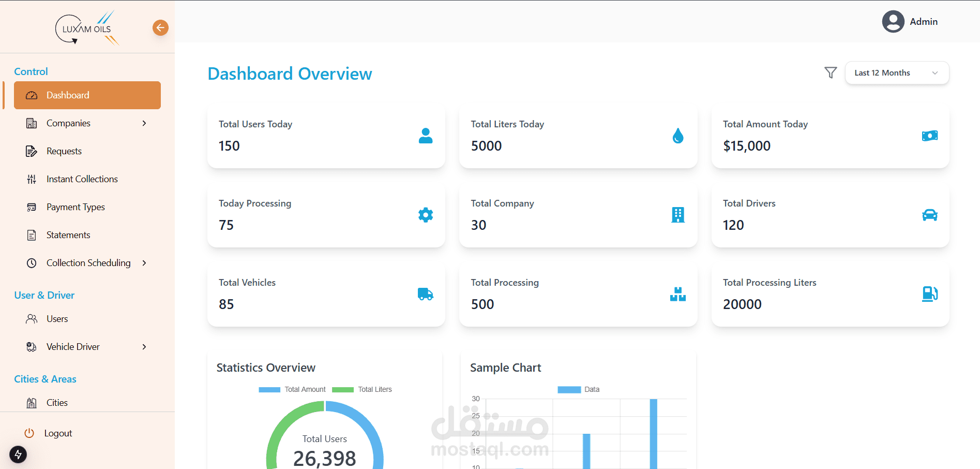Image resolution: width=980 pixels, height=469 pixels.
Task: Go to the Users page
Action: click(x=87, y=319)
